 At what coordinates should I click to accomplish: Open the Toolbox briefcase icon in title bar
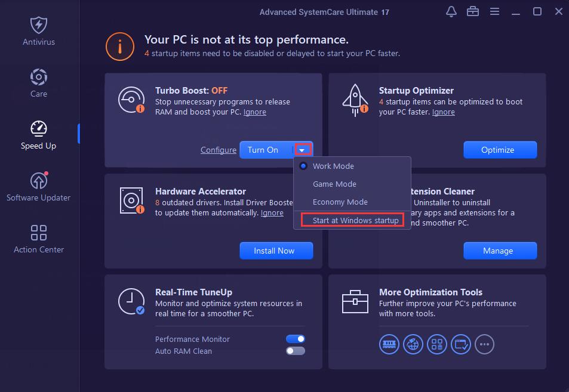[472, 11]
